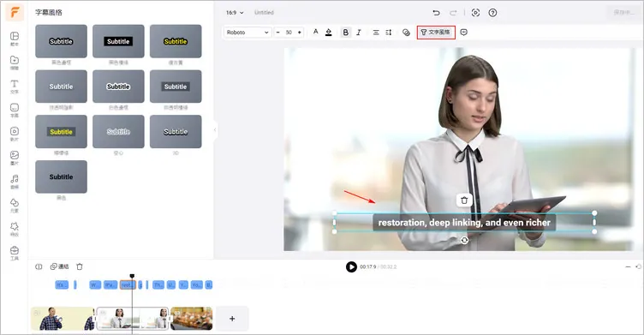Open line spacing options icon
The image size is (644, 335).
(x=389, y=32)
